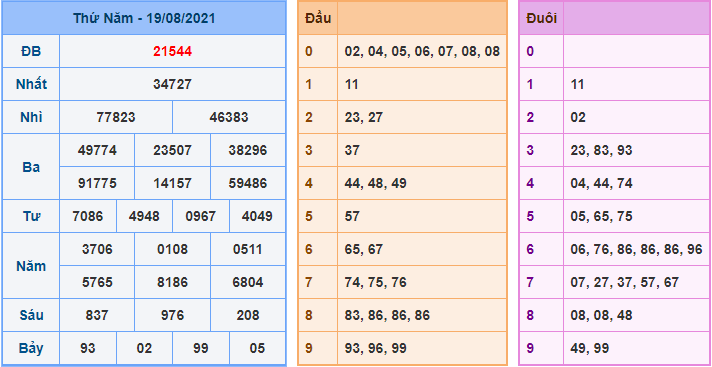Click fifth prize number 3706
Image resolution: width=712 pixels, height=367 pixels.
point(97,249)
